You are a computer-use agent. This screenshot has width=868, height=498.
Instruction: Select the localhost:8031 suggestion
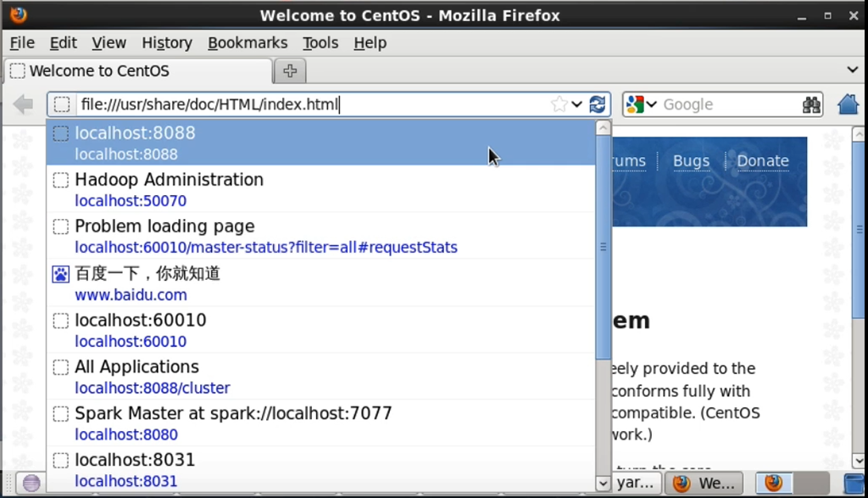coord(320,470)
